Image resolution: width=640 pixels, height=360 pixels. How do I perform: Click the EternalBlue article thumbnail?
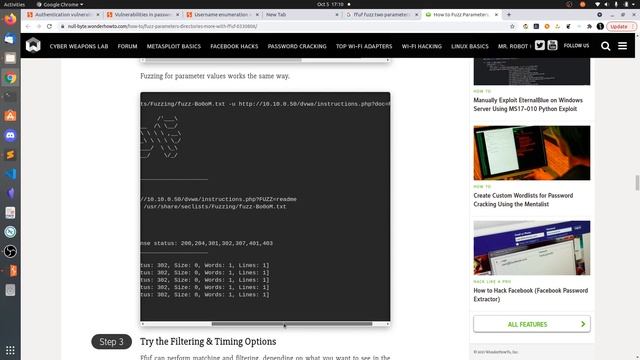(x=531, y=71)
